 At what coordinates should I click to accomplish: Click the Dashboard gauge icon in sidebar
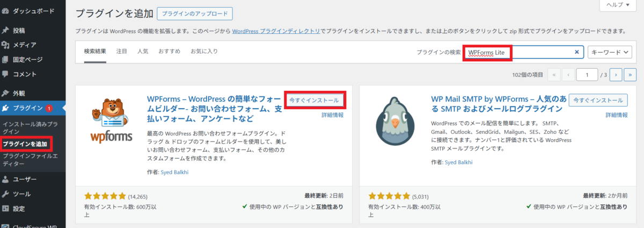(5, 10)
